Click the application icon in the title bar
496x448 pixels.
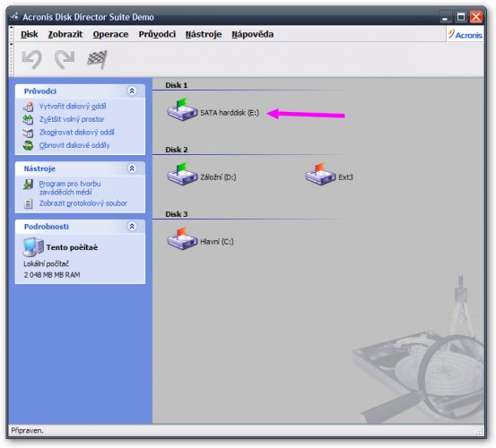pos(14,16)
